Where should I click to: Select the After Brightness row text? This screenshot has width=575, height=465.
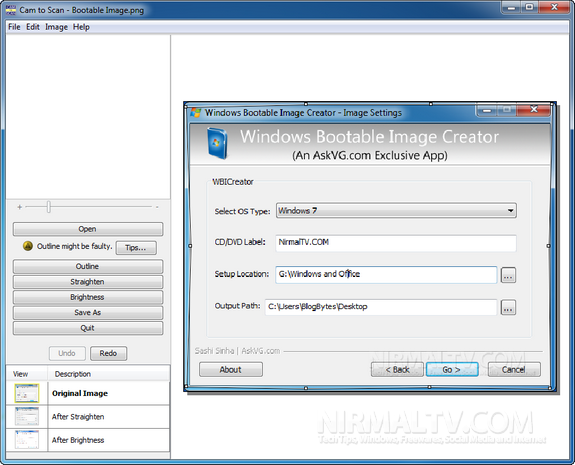pyautogui.click(x=78, y=440)
